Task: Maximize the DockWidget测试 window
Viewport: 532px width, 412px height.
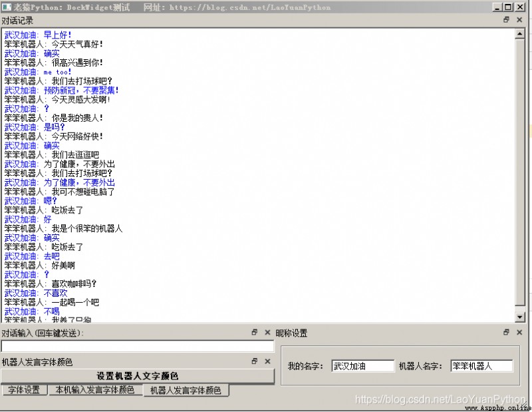Action: [508, 7]
